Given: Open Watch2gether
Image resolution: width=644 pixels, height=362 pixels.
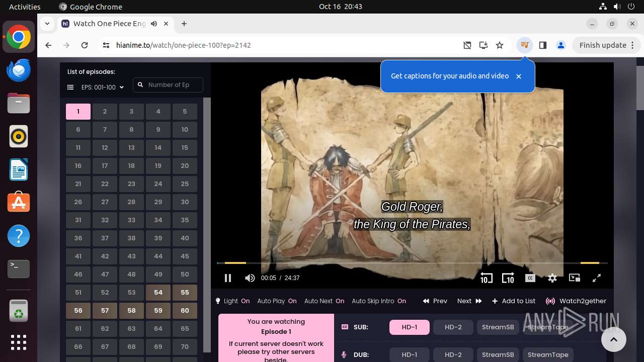Looking at the screenshot, I should pos(576,301).
